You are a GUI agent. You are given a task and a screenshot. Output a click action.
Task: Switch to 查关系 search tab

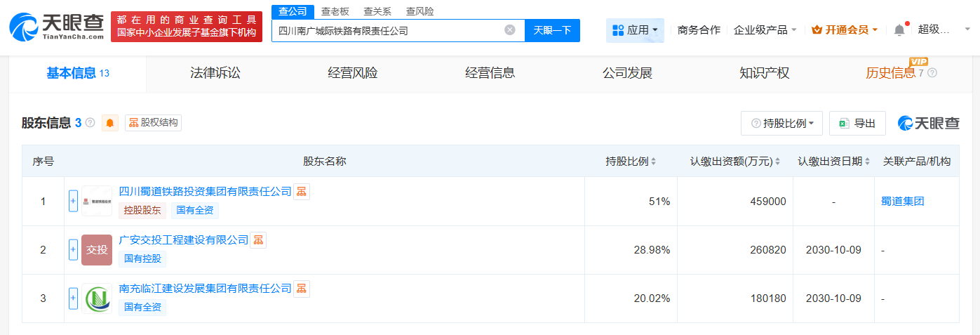click(x=377, y=11)
